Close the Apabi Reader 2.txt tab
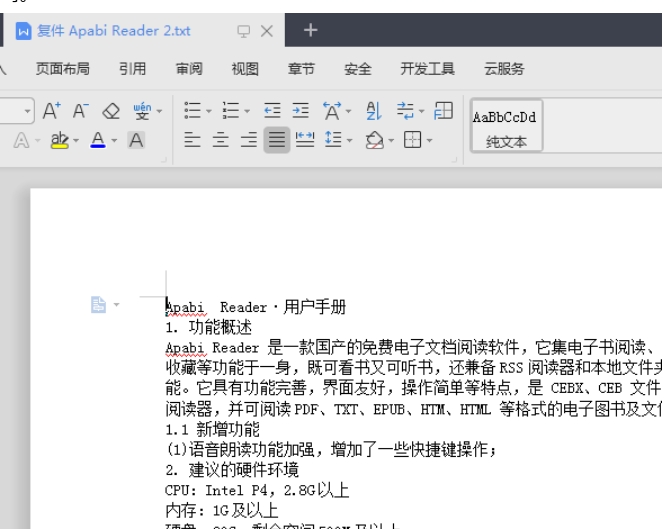This screenshot has width=667, height=529. coord(267,31)
